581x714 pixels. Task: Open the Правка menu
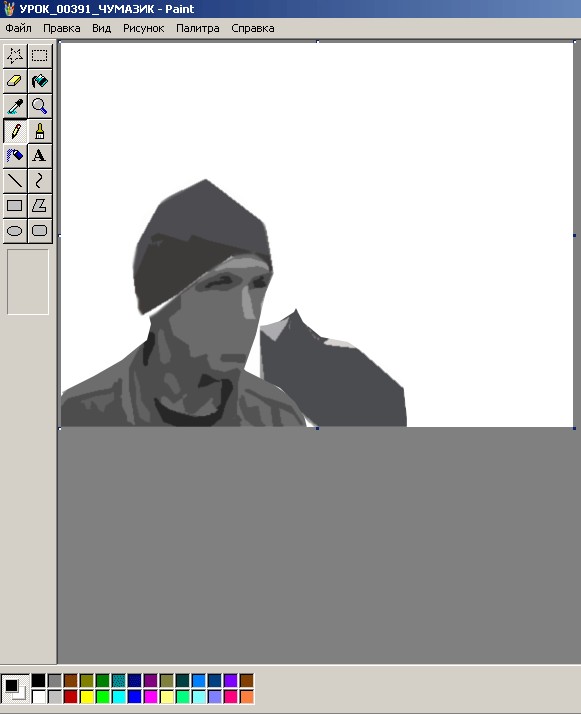point(61,28)
